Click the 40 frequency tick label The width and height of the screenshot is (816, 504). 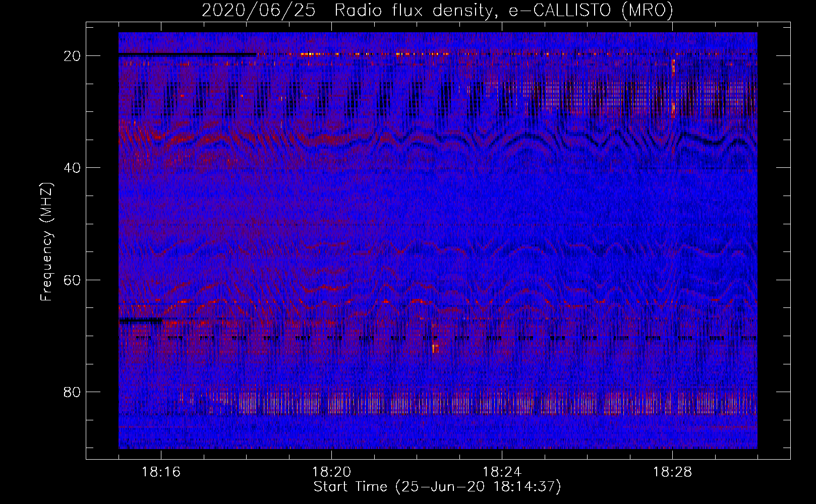(x=72, y=168)
